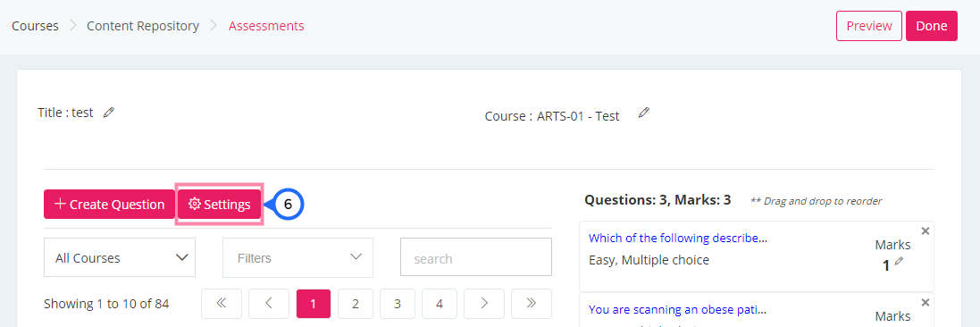Open the Settings button
The width and height of the screenshot is (980, 327).
click(x=220, y=205)
